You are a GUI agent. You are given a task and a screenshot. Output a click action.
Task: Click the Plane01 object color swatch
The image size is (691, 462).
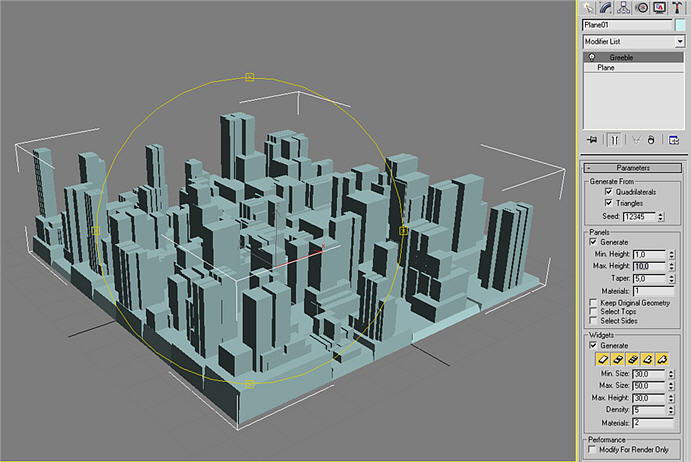pyautogui.click(x=680, y=25)
